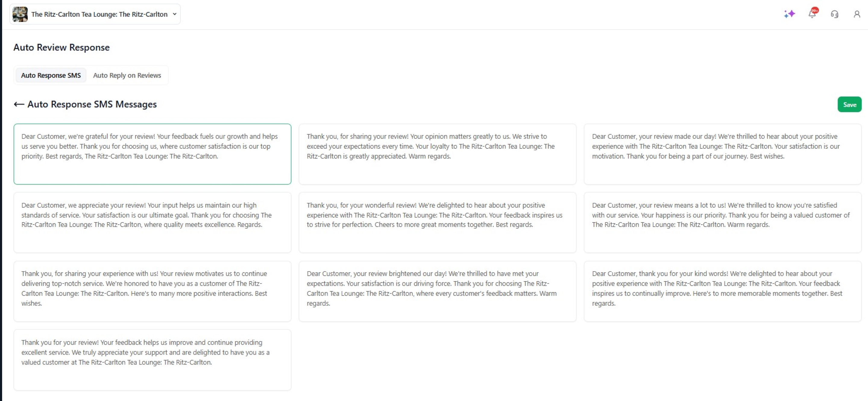868x401 pixels.
Task: Click the Ritz-Carlton business thumbnail image
Action: (x=20, y=14)
